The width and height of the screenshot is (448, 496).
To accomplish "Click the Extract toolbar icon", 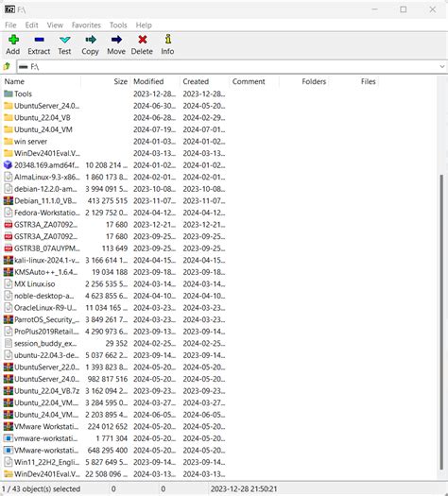I will (40, 40).
